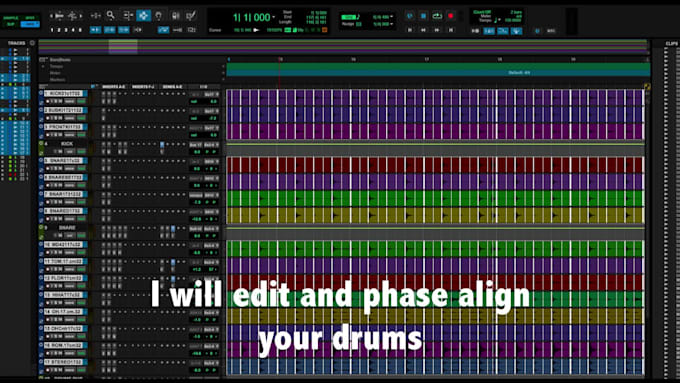
Task: Click the Markers ruler name
Action: tap(58, 80)
